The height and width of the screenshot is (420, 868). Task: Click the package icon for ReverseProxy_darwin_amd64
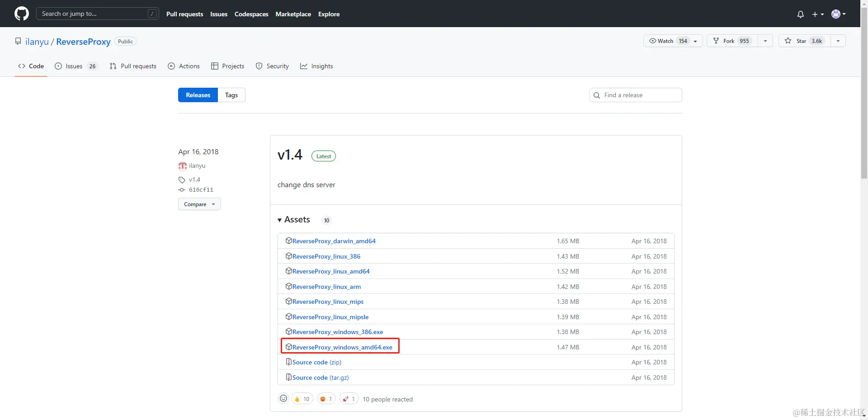tap(288, 241)
